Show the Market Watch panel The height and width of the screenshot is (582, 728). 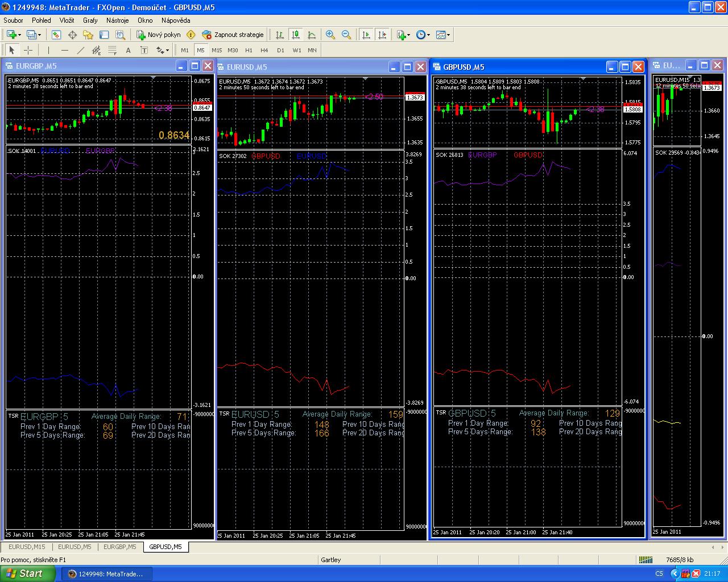pyautogui.click(x=56, y=35)
